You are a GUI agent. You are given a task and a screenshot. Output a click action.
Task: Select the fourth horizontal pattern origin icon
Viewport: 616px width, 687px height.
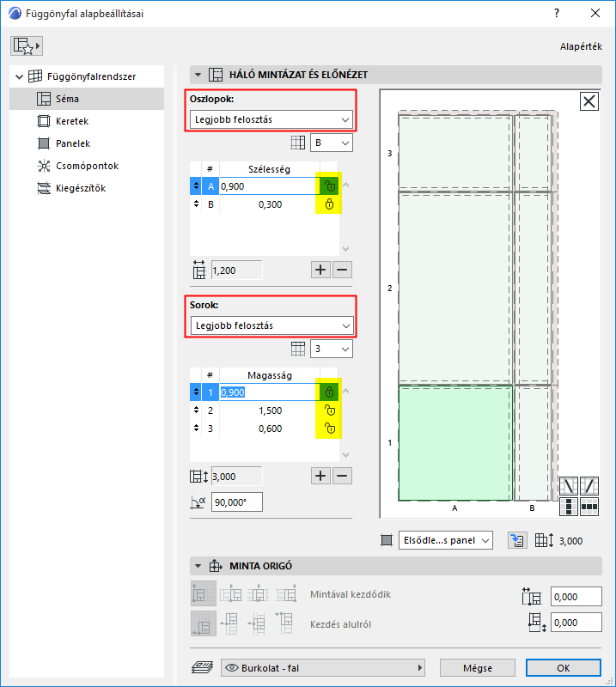286,594
